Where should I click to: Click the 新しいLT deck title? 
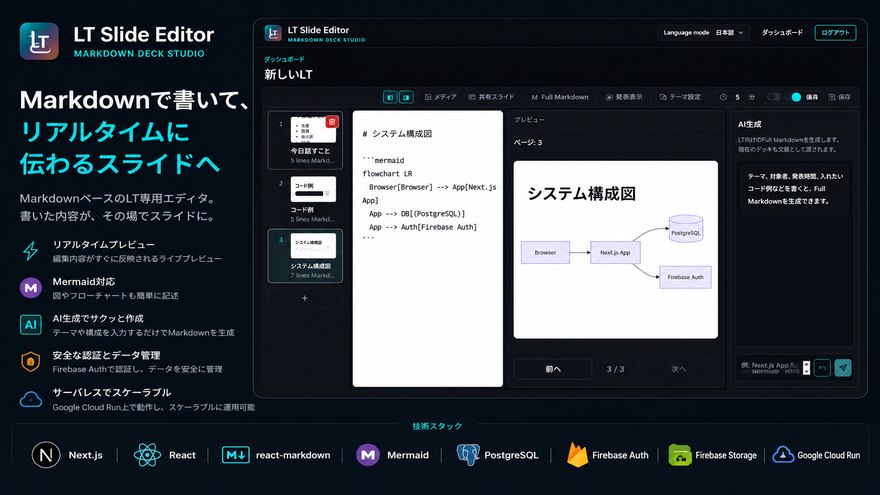[x=288, y=75]
